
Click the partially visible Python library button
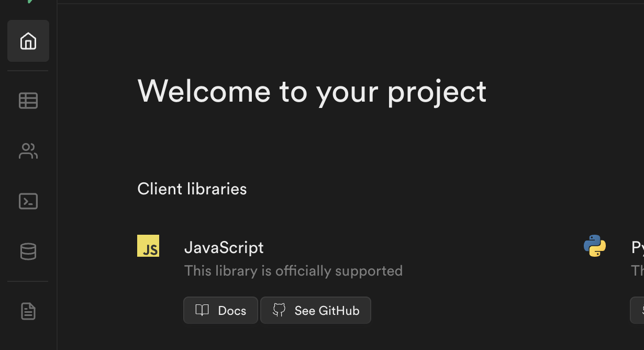[x=637, y=310]
